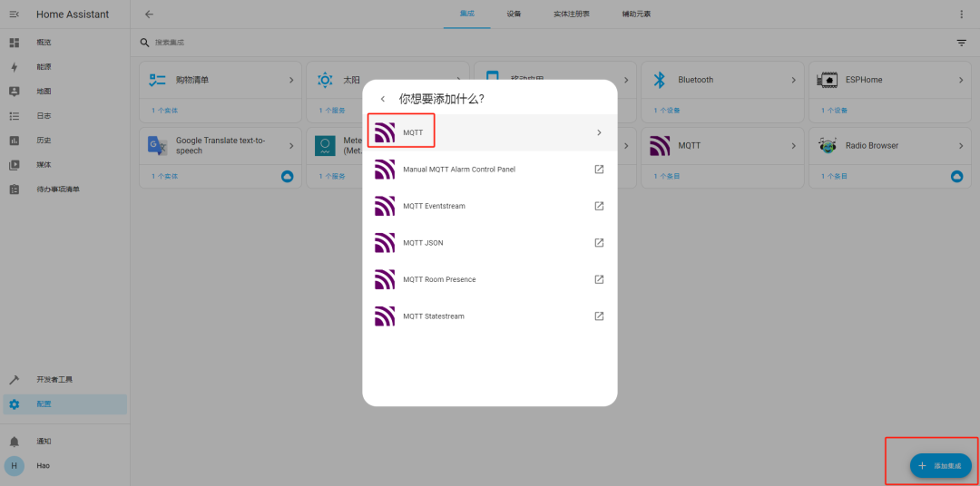Screen dimensions: 980x486
Task: Open 1 个条目 link on Radio Browser card
Action: (835, 176)
